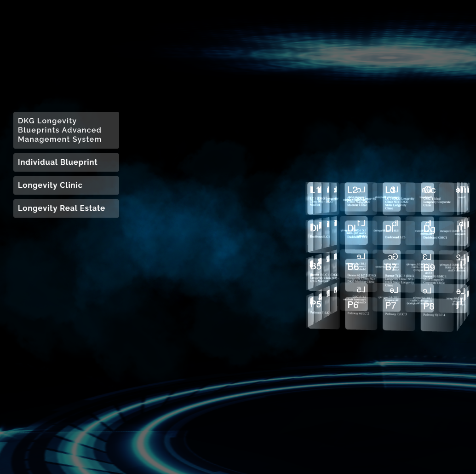Select the L3 Static Longevity Clinic tile
The width and height of the screenshot is (476, 474).
point(393,198)
